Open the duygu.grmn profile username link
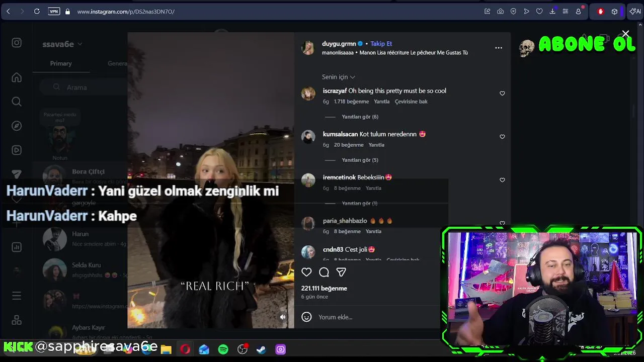This screenshot has width=644, height=362. [339, 44]
